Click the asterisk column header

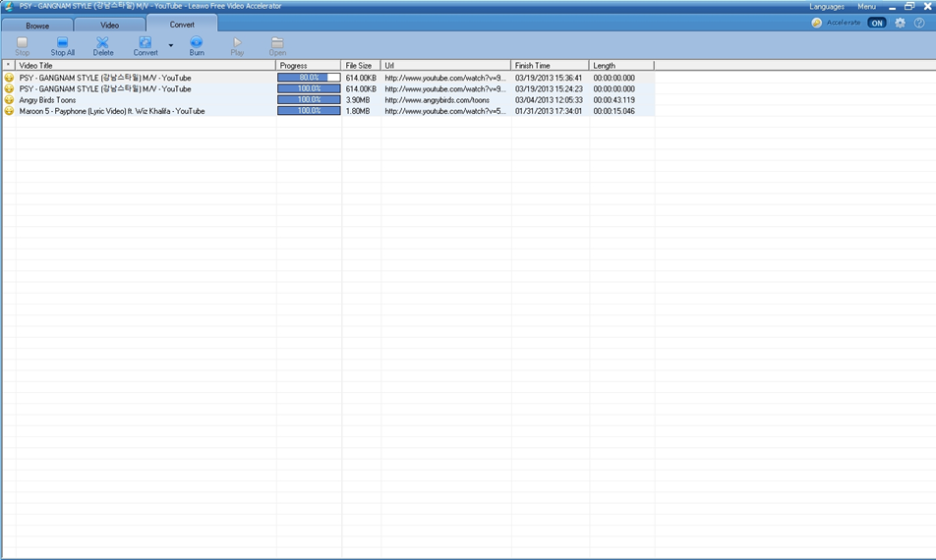tap(8, 65)
